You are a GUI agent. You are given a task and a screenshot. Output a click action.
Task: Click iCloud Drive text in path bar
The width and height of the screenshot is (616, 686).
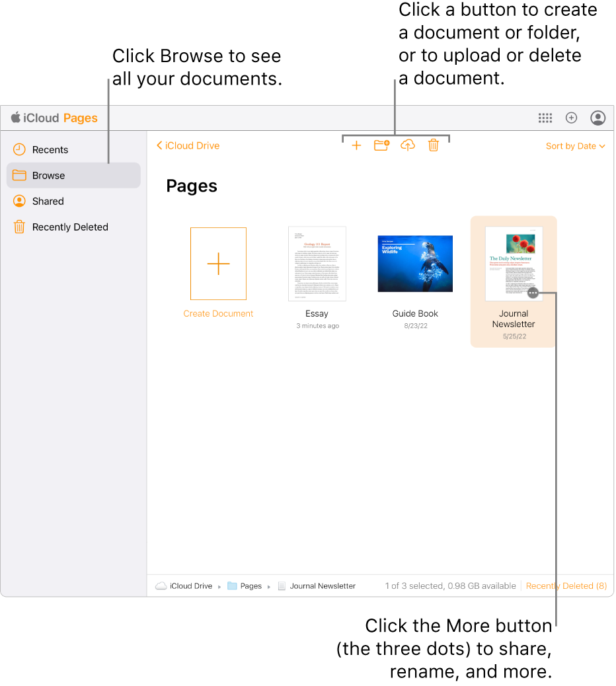(191, 586)
